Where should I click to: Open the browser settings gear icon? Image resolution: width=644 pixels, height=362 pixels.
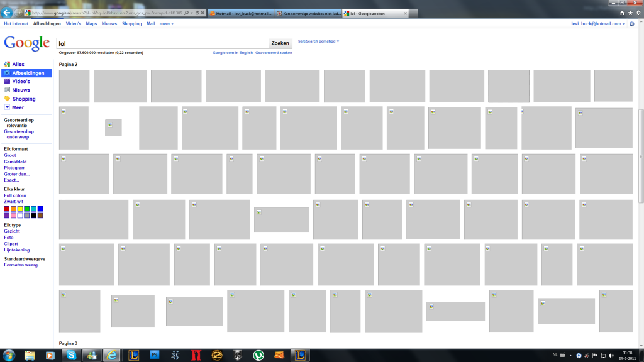point(637,13)
